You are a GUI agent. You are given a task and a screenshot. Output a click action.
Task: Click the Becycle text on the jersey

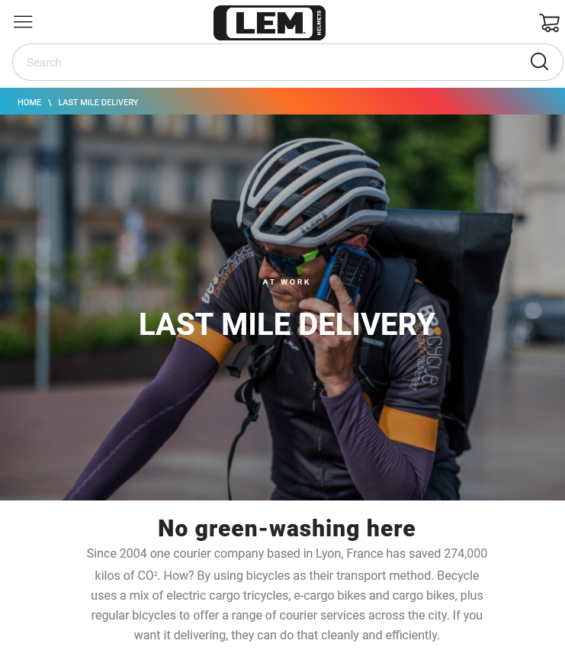(x=429, y=348)
